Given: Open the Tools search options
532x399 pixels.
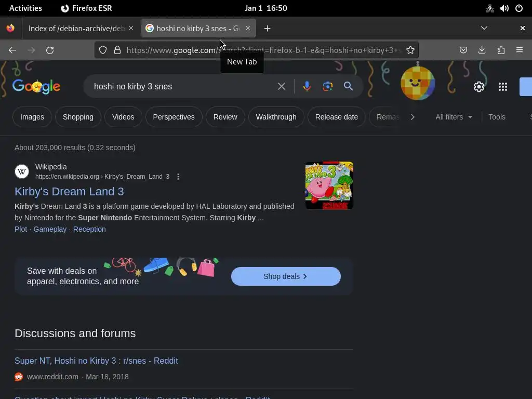Looking at the screenshot, I should click(x=497, y=117).
